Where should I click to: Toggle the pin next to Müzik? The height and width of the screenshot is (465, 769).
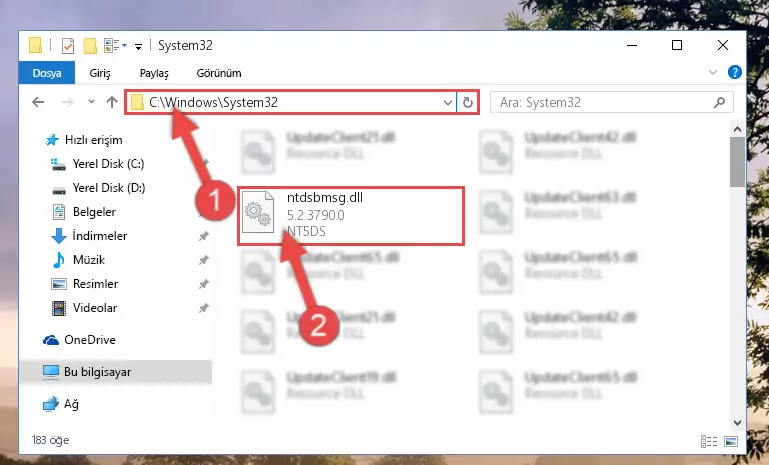(203, 260)
